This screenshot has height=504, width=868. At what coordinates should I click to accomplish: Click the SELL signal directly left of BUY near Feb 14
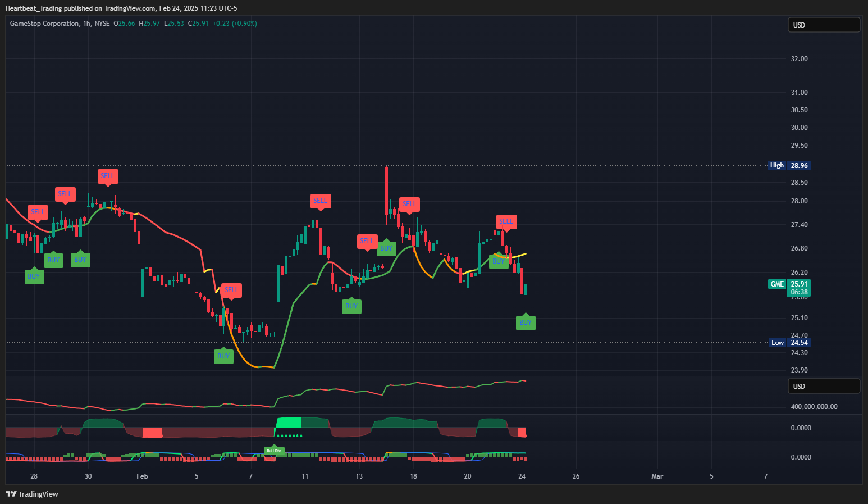pyautogui.click(x=367, y=242)
